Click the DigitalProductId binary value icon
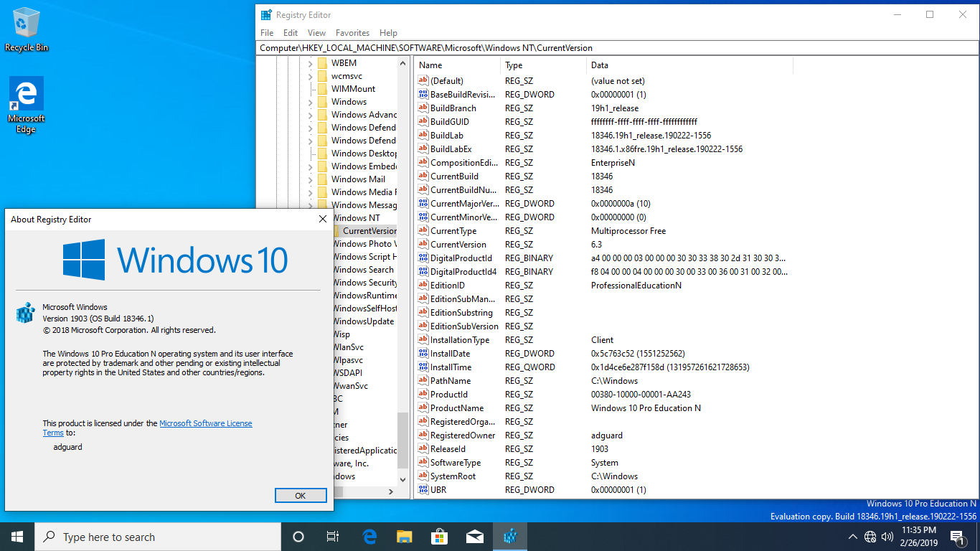Screen dimensions: 980x551 point(423,258)
